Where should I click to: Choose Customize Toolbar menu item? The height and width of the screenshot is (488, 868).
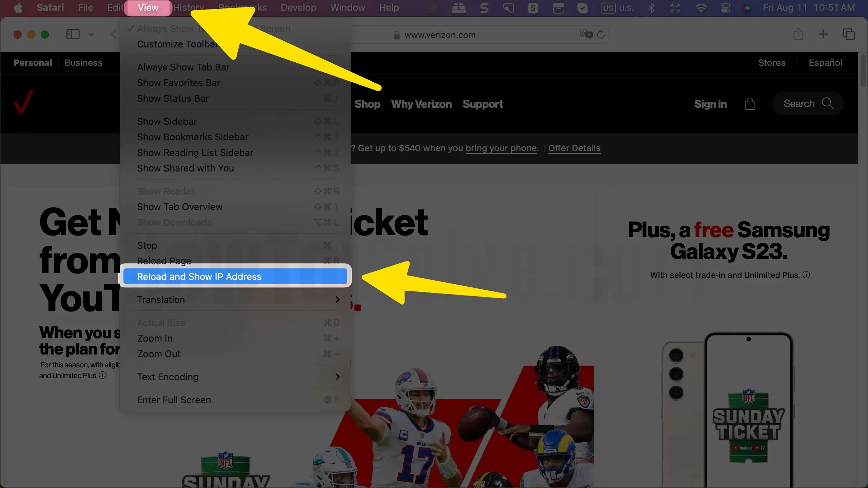coord(235,44)
